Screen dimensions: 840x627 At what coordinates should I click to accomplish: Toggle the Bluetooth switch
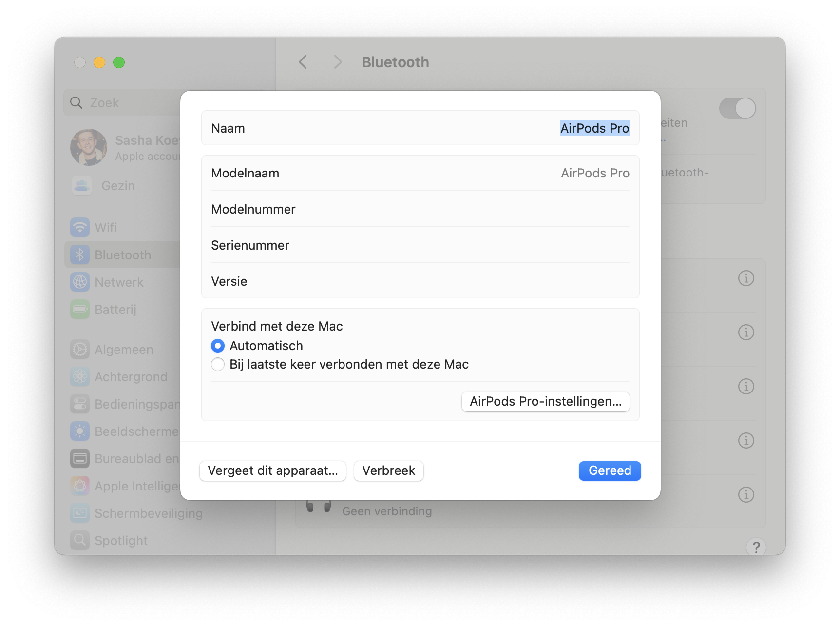[737, 108]
